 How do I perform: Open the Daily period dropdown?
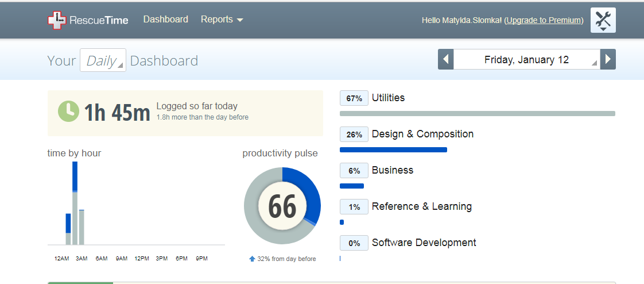point(103,61)
